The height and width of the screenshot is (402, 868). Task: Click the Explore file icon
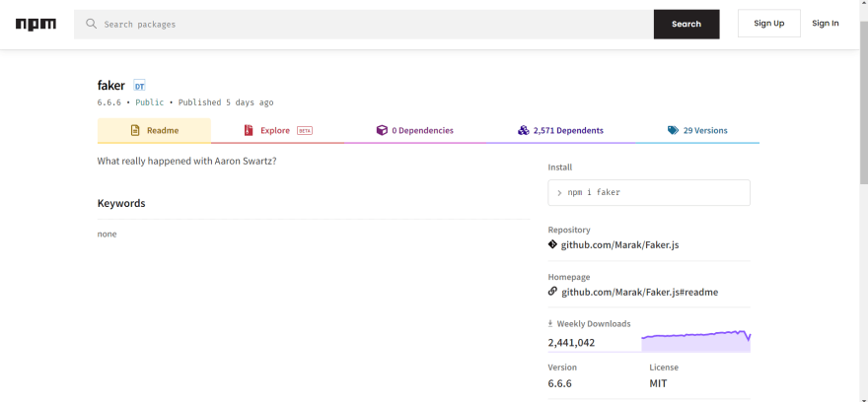click(x=249, y=130)
